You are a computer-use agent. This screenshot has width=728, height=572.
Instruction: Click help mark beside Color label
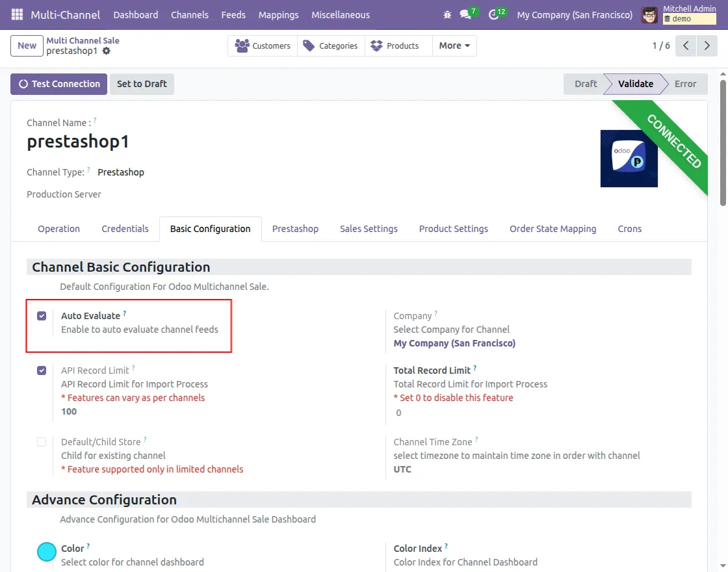tap(88, 547)
